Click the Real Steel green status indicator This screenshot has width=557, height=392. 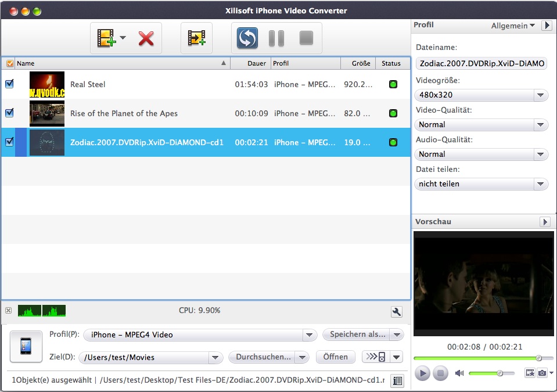pyautogui.click(x=393, y=85)
